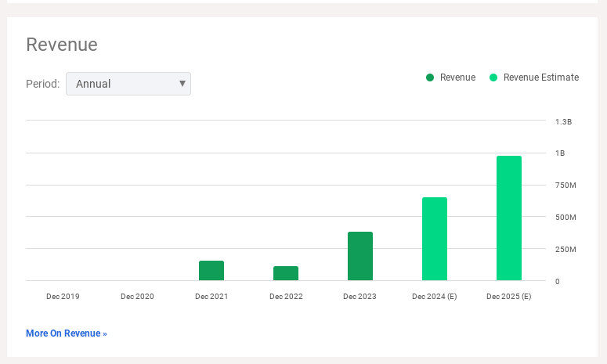Click the 500M y-axis label
The width and height of the screenshot is (607, 364).
point(565,217)
